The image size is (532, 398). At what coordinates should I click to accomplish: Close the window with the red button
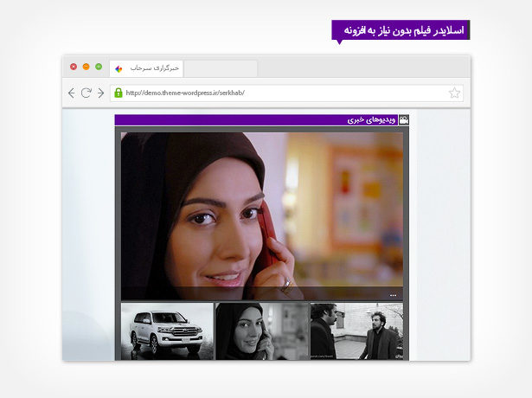pyautogui.click(x=74, y=67)
